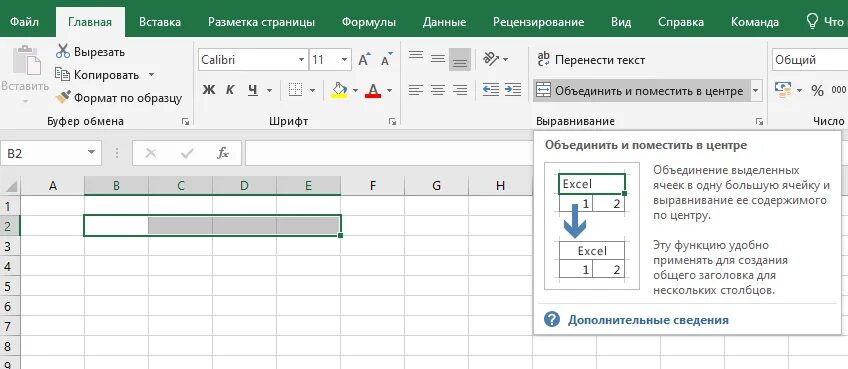Click the Copy (Копировать) button
Image resolution: width=848 pixels, height=369 pixels.
97,75
